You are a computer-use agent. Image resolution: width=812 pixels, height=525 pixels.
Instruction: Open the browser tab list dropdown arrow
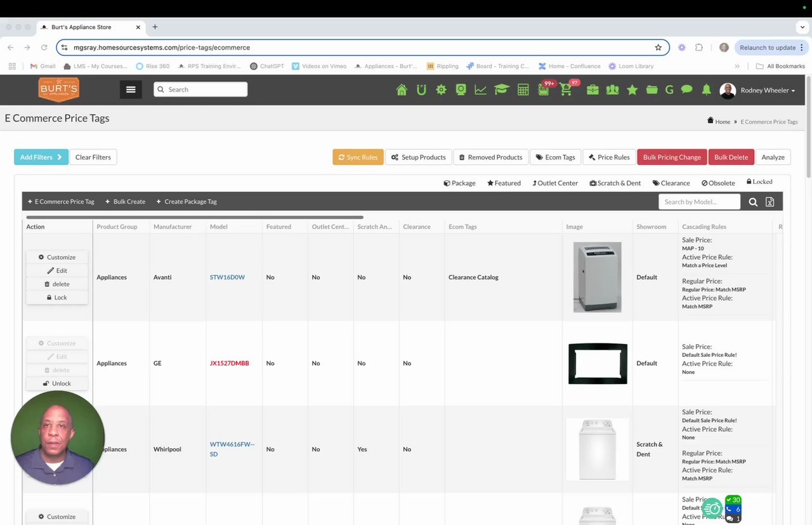803,27
